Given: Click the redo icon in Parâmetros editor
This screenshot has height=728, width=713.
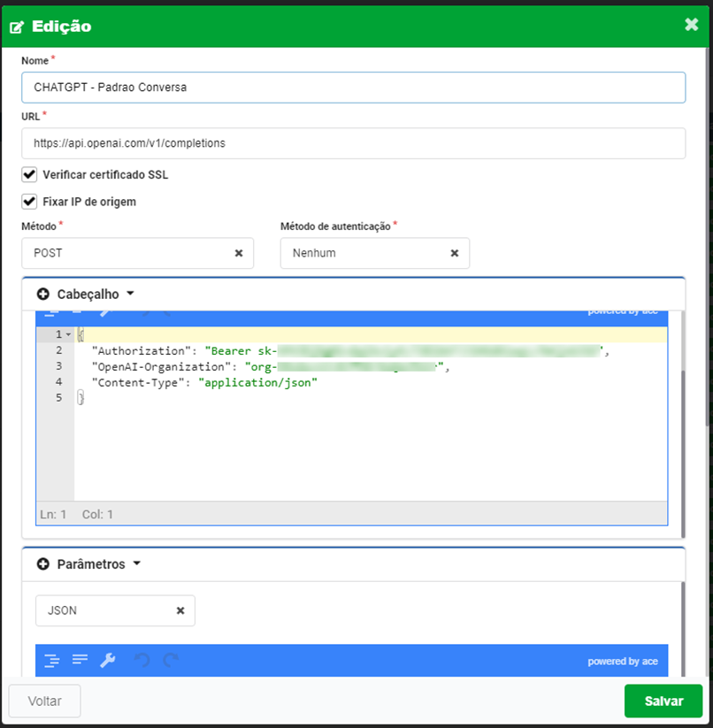Looking at the screenshot, I should click(x=171, y=660).
